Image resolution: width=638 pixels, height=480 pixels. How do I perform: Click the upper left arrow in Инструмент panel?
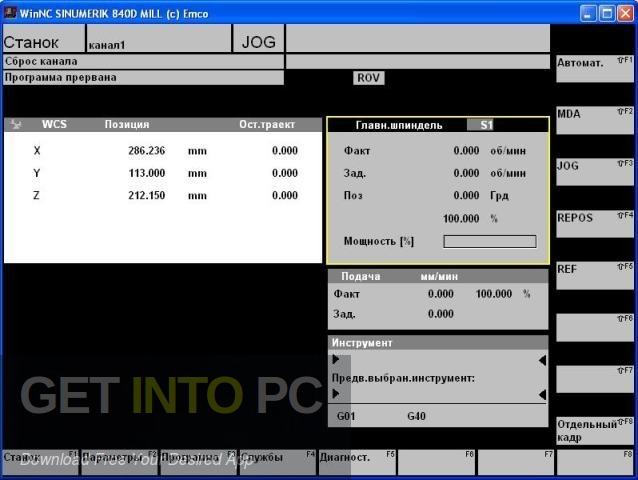click(336, 359)
